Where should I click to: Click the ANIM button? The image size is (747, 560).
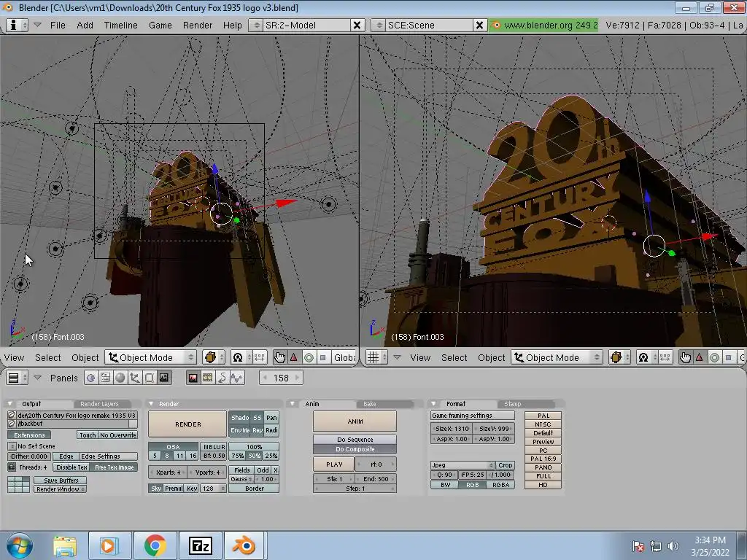[355, 421]
